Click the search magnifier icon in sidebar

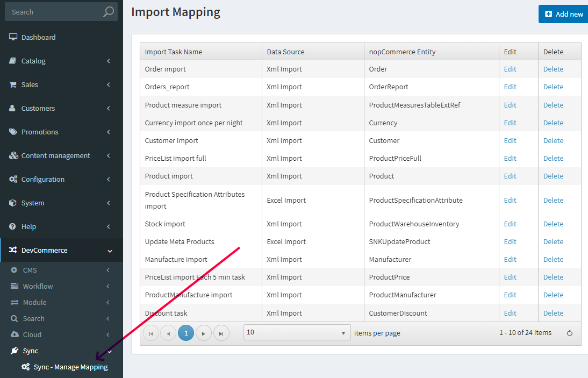(109, 12)
